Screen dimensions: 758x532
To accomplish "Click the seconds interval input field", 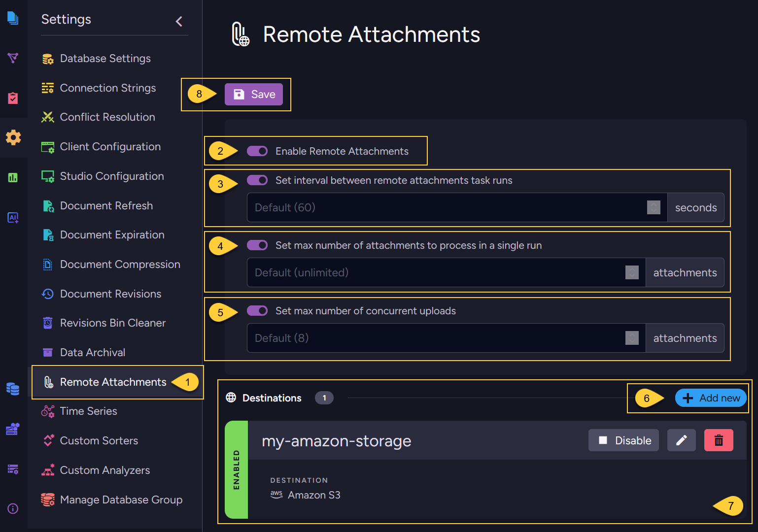I will click(x=444, y=207).
